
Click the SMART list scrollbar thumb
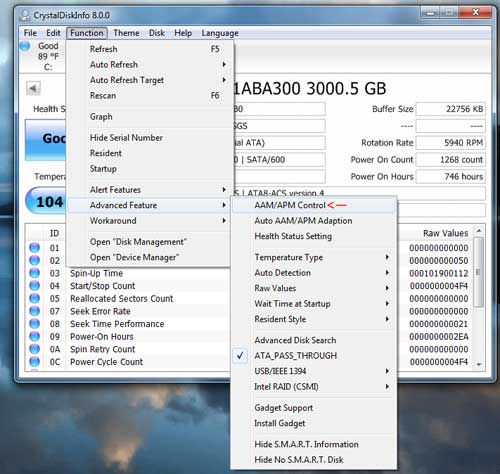[479, 272]
